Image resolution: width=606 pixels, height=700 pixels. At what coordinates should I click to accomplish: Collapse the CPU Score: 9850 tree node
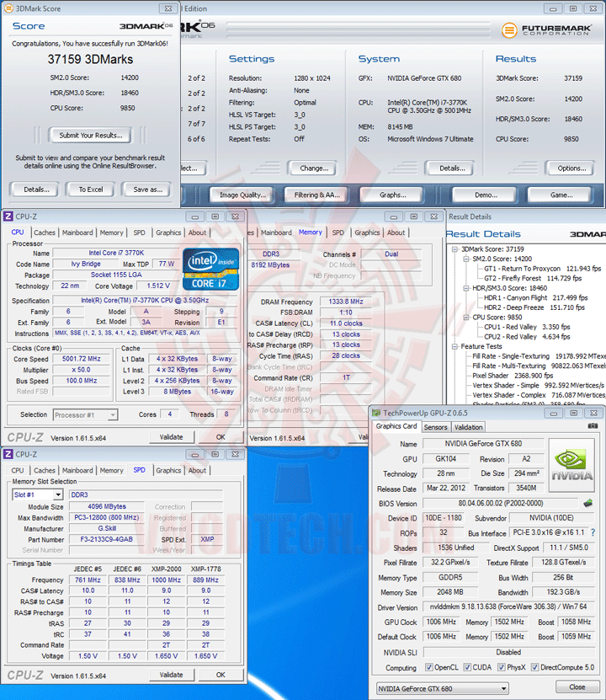[x=466, y=318]
